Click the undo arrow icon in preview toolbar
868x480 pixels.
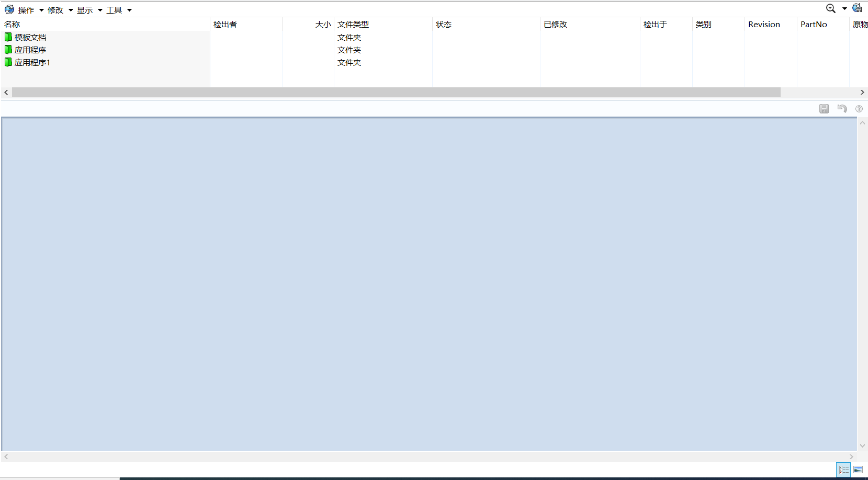(x=842, y=109)
